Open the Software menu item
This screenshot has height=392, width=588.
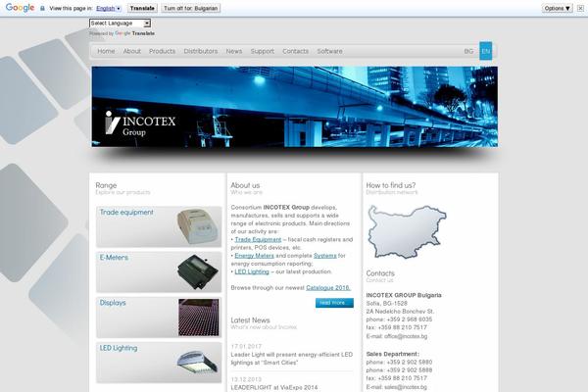[329, 51]
